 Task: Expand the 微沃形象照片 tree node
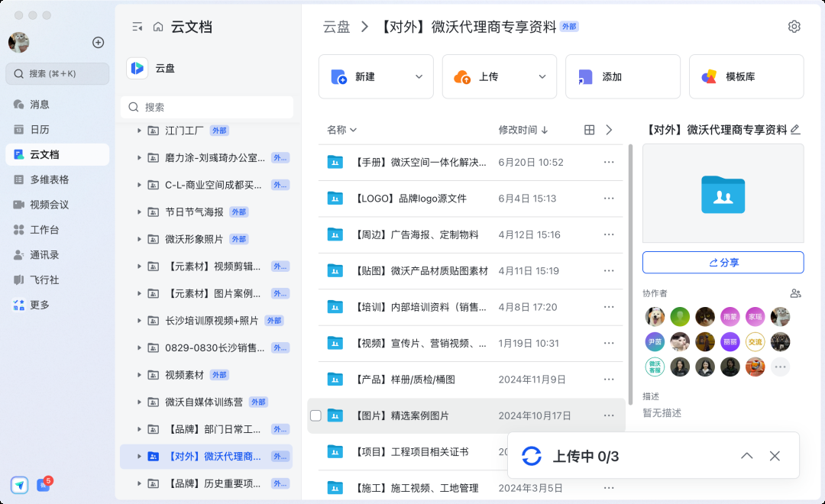[x=139, y=239]
